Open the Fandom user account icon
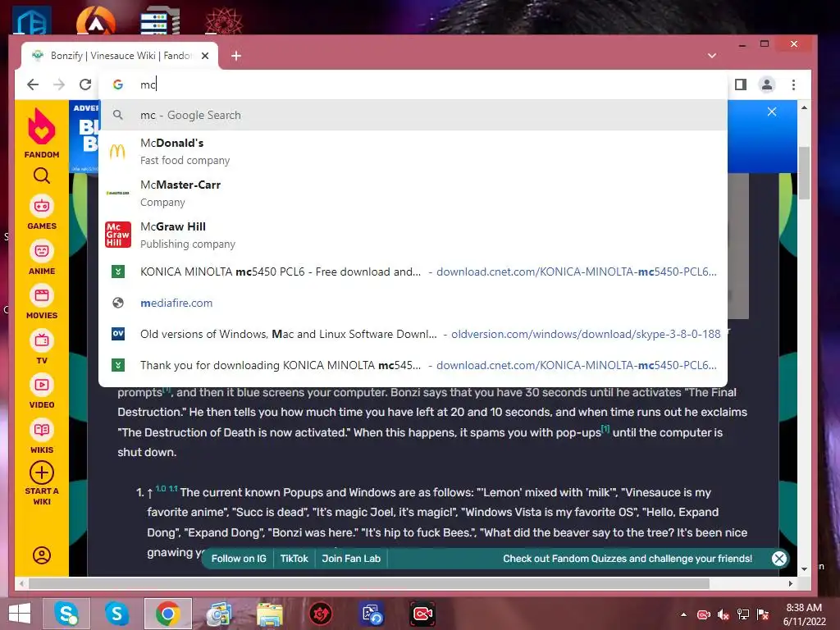 41,555
